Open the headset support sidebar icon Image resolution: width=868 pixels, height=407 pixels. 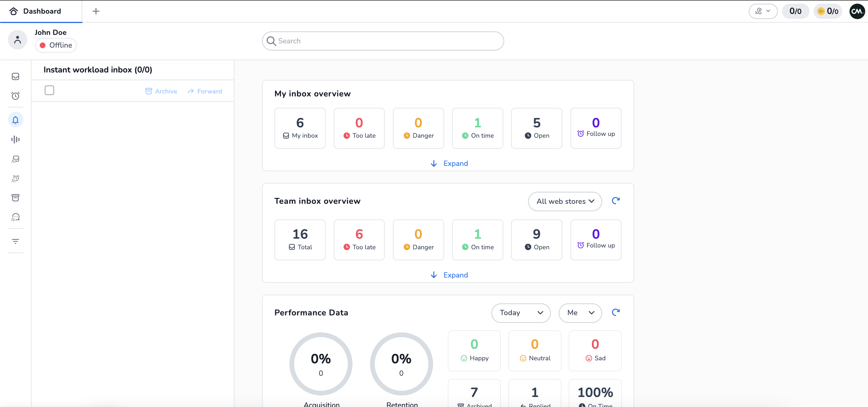(15, 217)
